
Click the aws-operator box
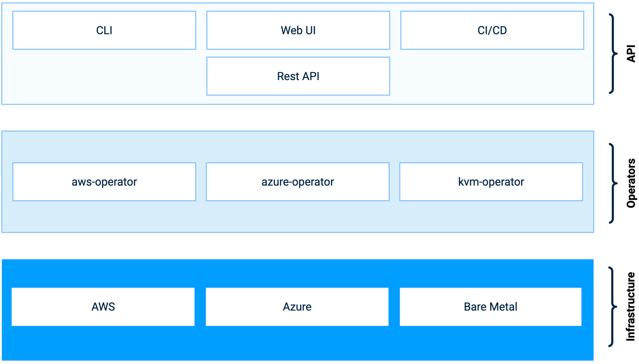click(x=104, y=182)
